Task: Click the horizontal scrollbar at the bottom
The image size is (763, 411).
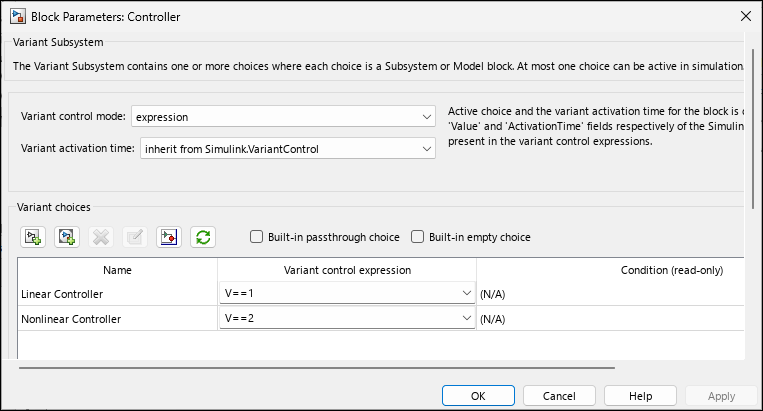Action: coord(317,368)
